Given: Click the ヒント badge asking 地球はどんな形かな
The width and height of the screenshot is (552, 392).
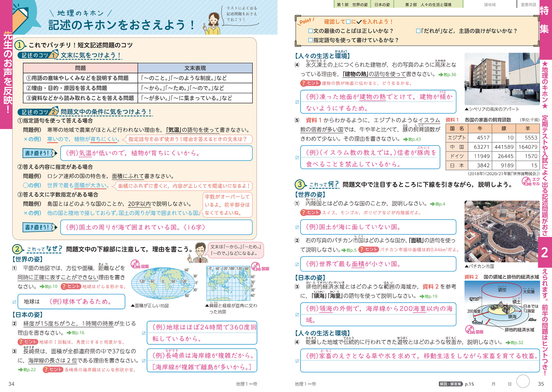Looking at the screenshot, I should [71, 286].
